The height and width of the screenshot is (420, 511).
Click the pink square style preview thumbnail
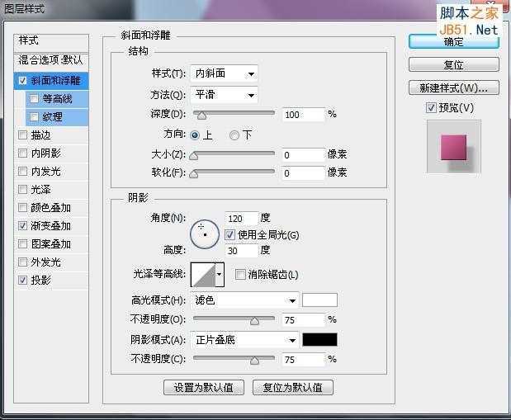[x=454, y=148]
